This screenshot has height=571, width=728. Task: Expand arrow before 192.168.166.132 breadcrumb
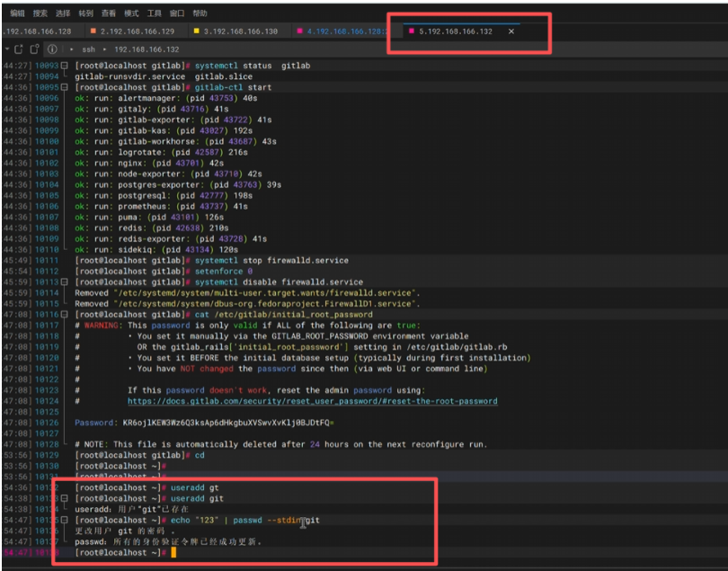(x=104, y=49)
